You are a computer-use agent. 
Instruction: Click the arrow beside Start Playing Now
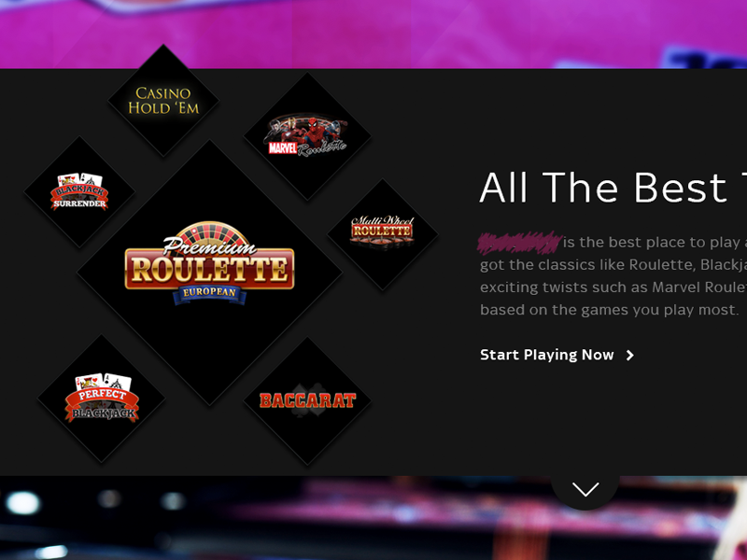[x=629, y=356]
